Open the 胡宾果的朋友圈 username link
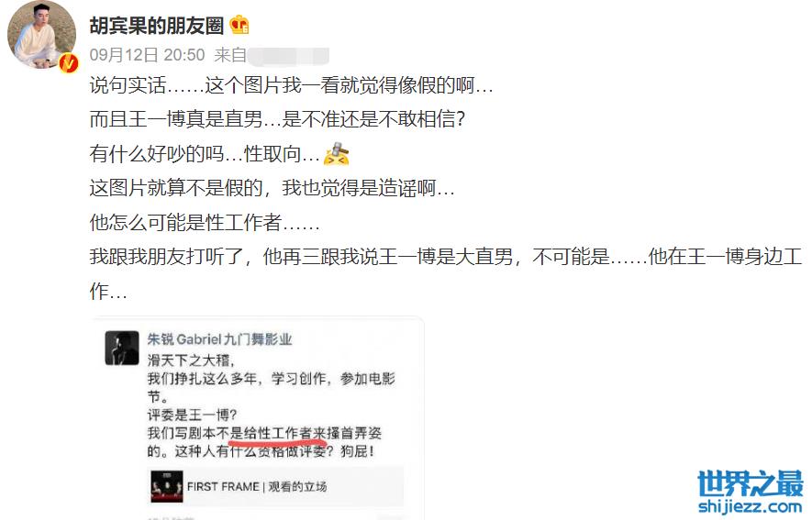Screen dimensions: 812x520 [x=156, y=25]
